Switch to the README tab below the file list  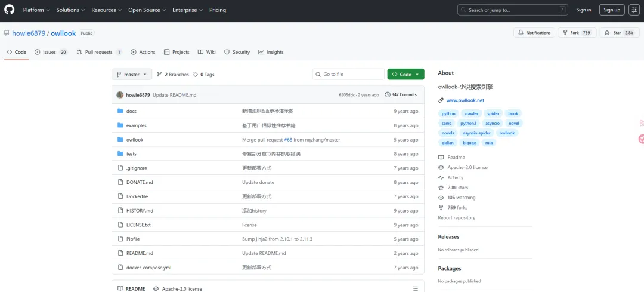(x=131, y=288)
